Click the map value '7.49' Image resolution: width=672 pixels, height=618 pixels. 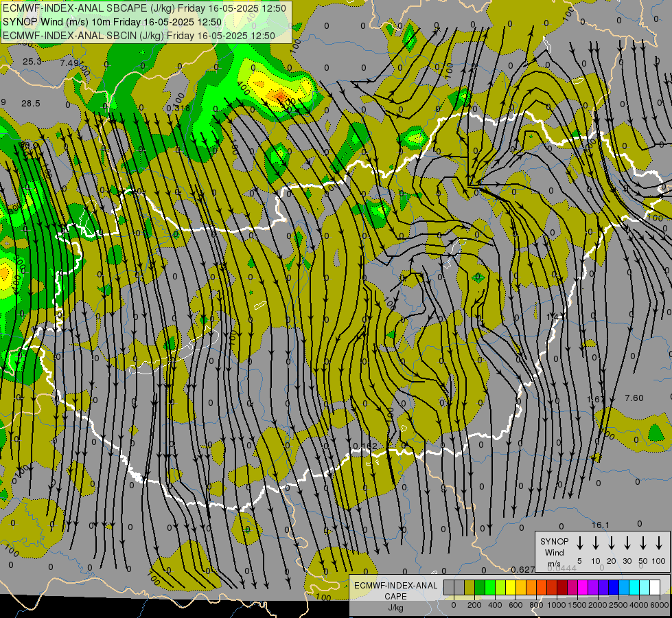click(69, 63)
